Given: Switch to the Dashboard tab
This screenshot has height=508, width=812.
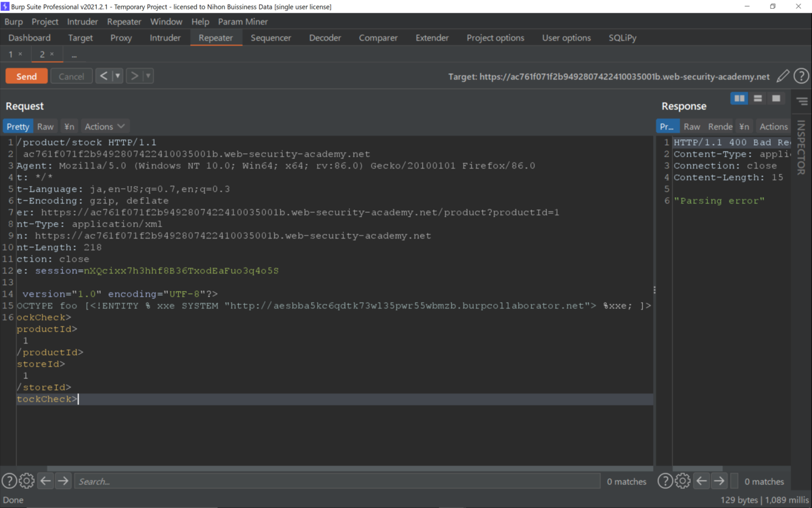Looking at the screenshot, I should point(30,38).
